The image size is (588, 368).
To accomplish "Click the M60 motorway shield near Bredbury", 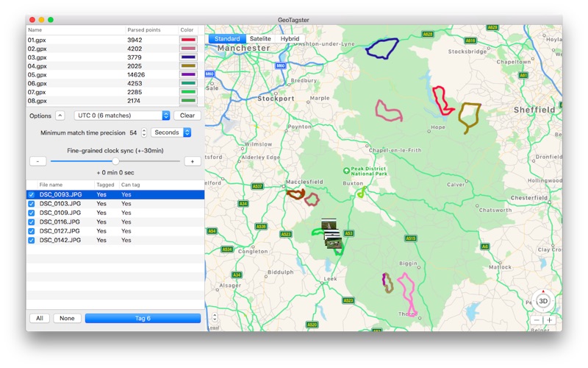I will [x=280, y=66].
